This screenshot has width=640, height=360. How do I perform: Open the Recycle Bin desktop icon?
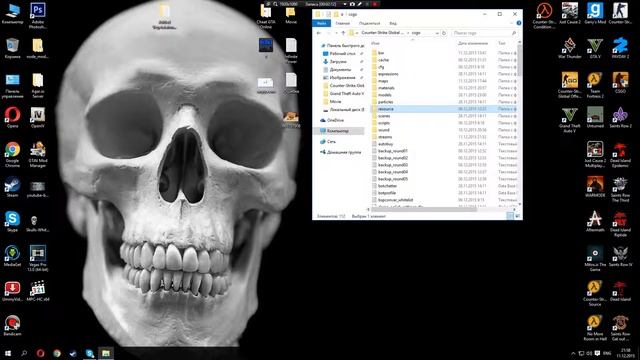click(x=12, y=48)
